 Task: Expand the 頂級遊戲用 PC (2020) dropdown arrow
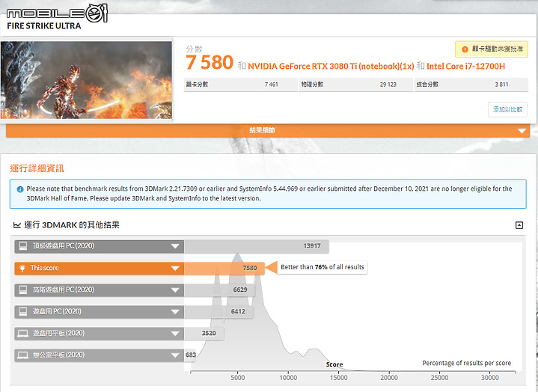click(x=175, y=246)
